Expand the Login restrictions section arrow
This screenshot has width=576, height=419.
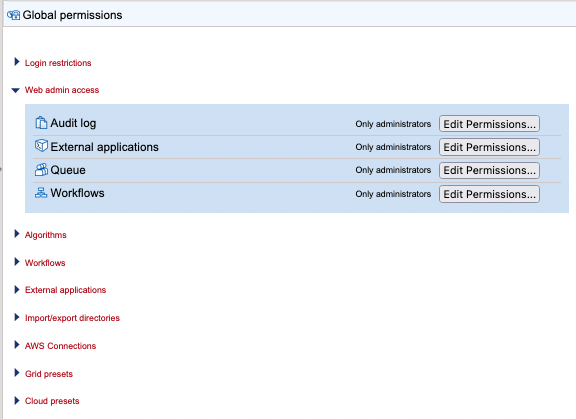coord(17,62)
